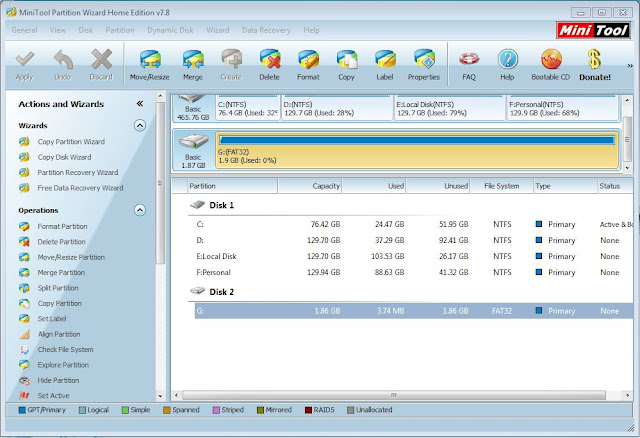Click the Apply checkmark toolbar button
Image resolution: width=640 pixels, height=438 pixels.
point(24,65)
